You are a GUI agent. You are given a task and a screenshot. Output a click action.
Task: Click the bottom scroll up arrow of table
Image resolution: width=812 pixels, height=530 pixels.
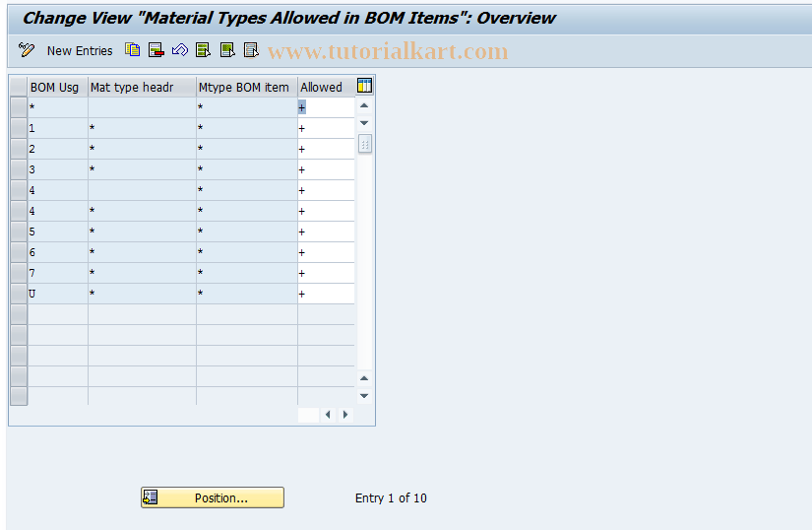364,378
